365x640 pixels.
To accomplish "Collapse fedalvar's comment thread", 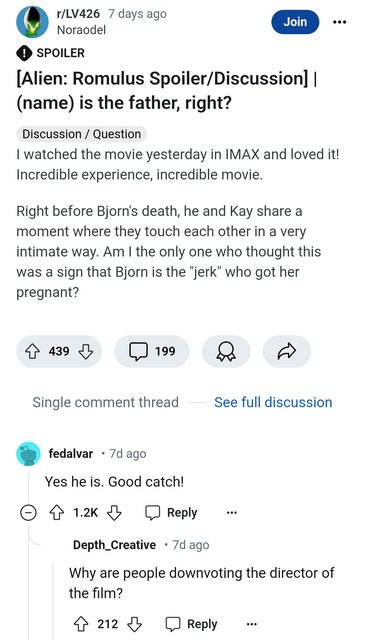I will [x=29, y=512].
